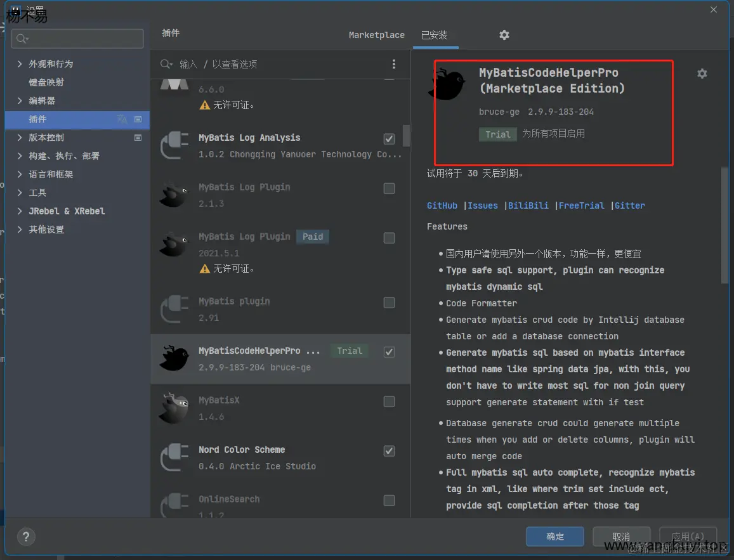Viewport: 734px width, 560px height.
Task: Open the Issues link
Action: pyautogui.click(x=483, y=205)
